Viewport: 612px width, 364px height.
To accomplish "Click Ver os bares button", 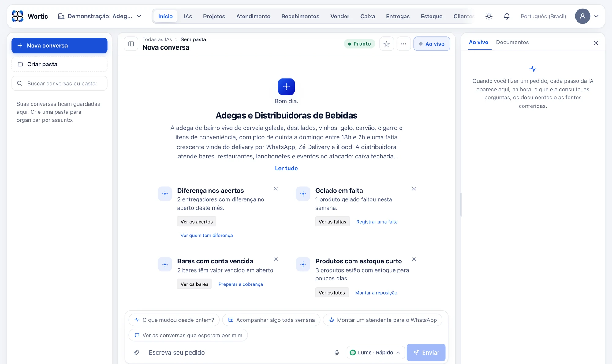I will 194,284.
